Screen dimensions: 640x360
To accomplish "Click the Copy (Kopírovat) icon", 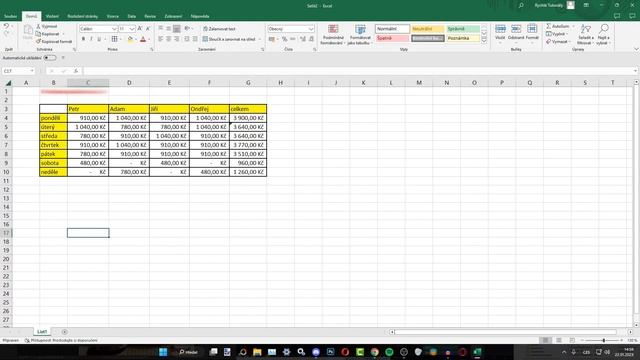I will point(38,34).
